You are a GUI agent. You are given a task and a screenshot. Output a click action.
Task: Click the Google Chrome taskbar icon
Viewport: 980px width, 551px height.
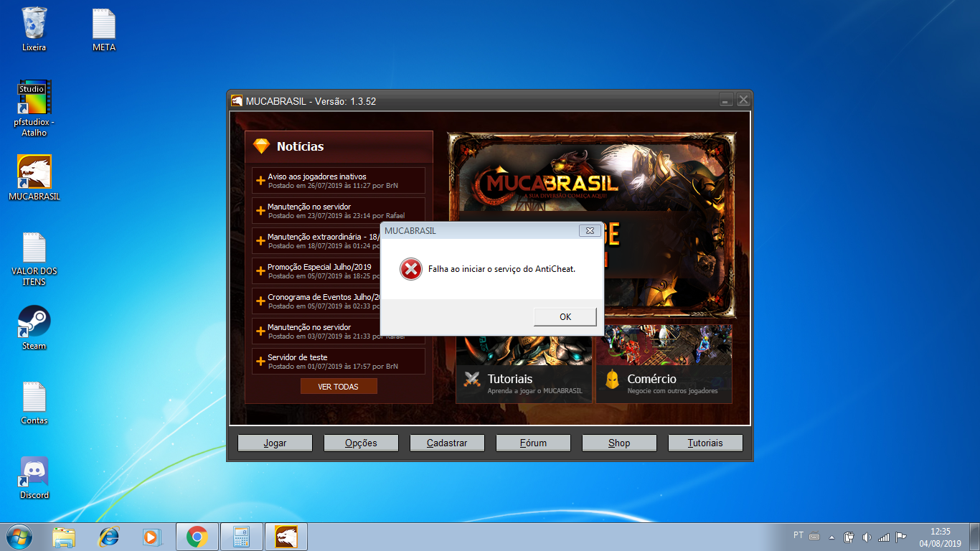coord(197,537)
